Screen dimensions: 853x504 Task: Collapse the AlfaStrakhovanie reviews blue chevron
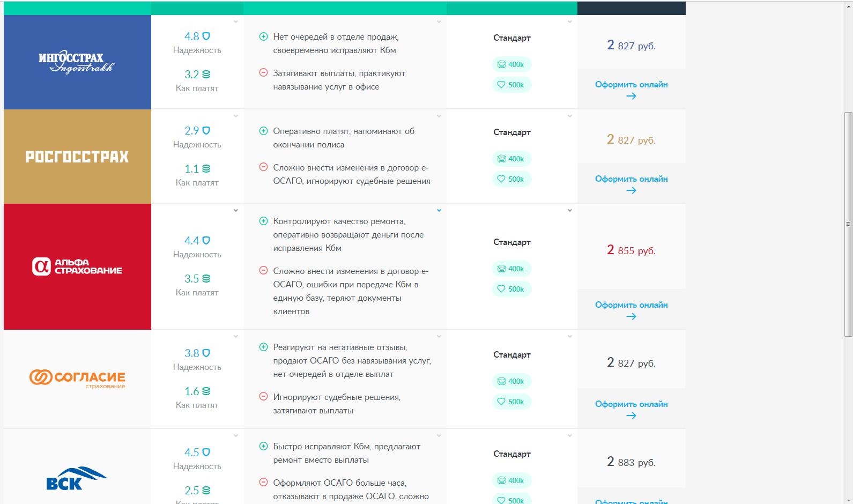pos(439,211)
